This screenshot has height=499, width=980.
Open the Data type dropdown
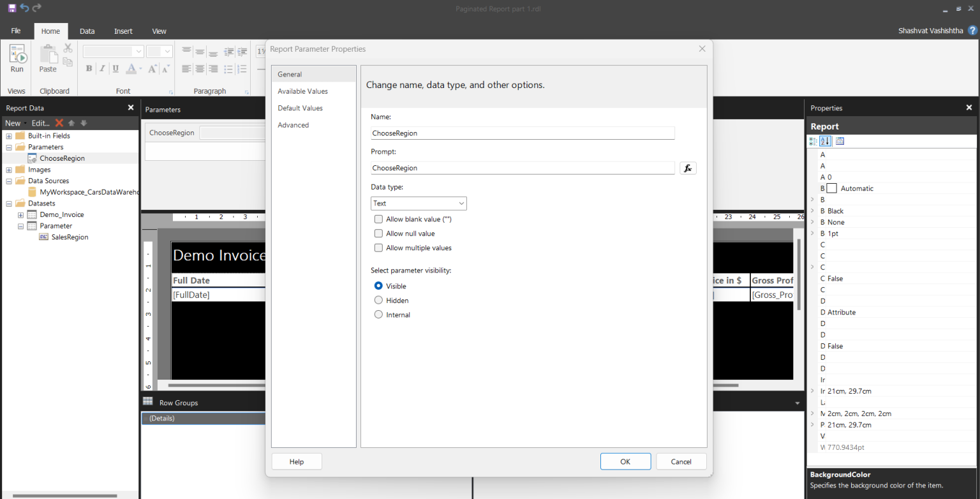462,203
